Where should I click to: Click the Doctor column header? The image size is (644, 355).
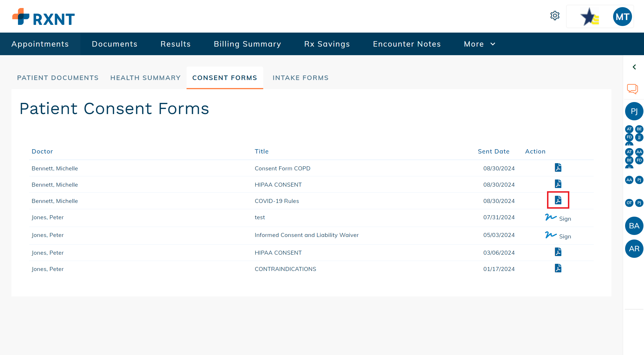tap(42, 151)
